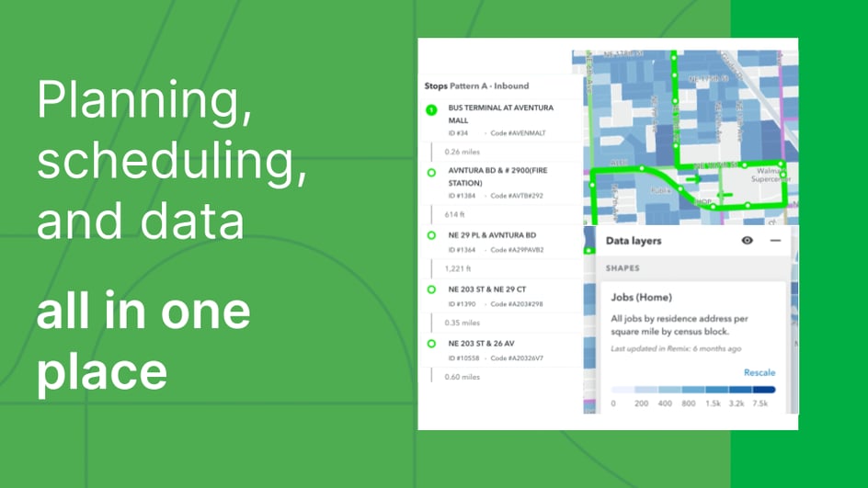Viewport: 868px width, 488px height.
Task: Click the Stops Pattern A - Inbound header
Action: pyautogui.click(x=476, y=85)
